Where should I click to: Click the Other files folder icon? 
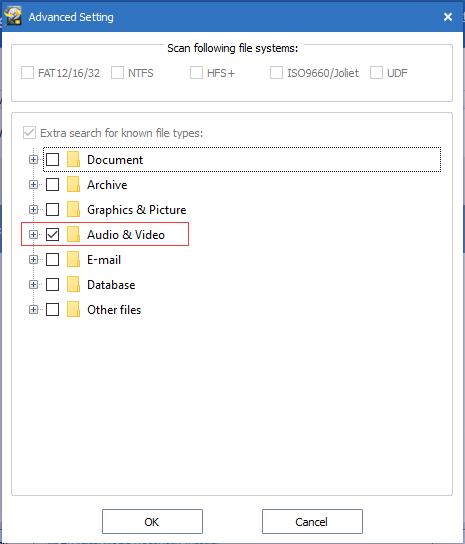click(x=73, y=309)
